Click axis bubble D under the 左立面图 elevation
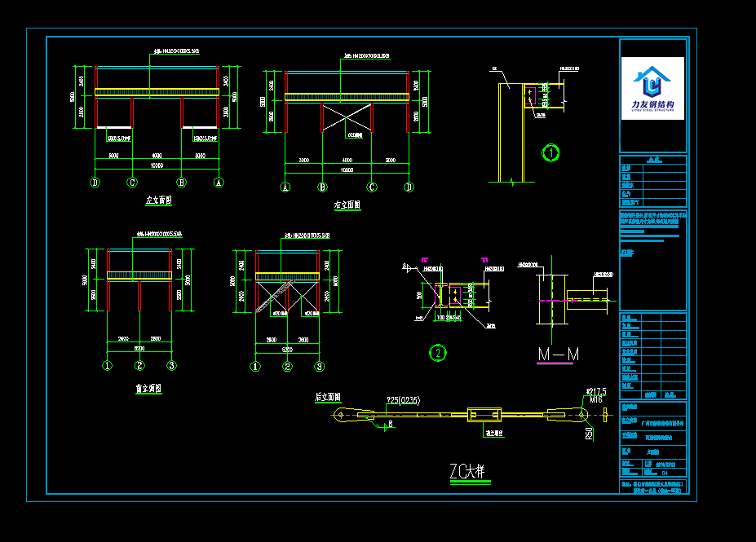The height and width of the screenshot is (542, 756). (95, 183)
